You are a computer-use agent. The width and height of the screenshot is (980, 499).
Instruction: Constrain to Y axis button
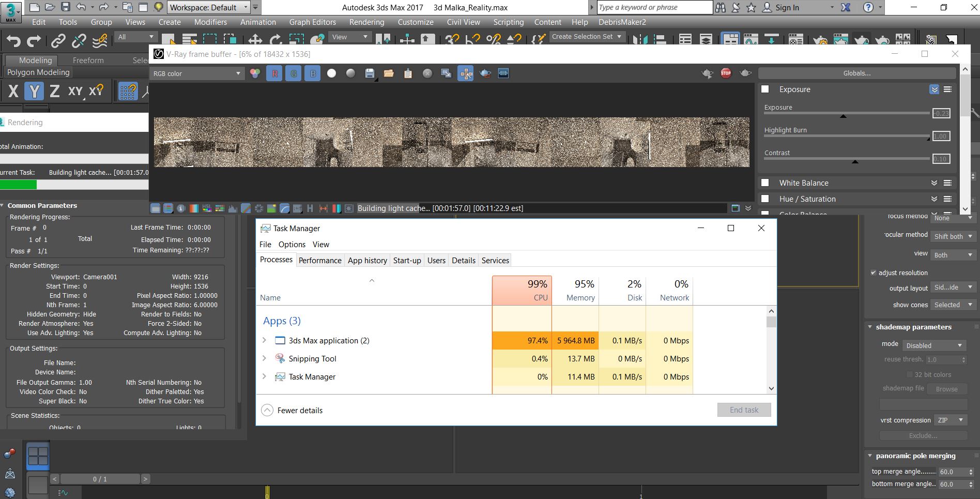coord(34,92)
